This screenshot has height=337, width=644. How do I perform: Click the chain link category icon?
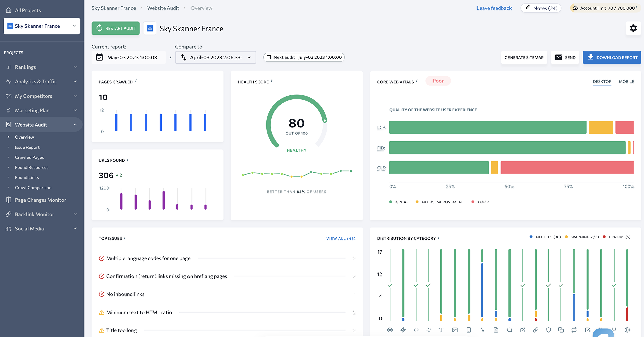[536, 330]
